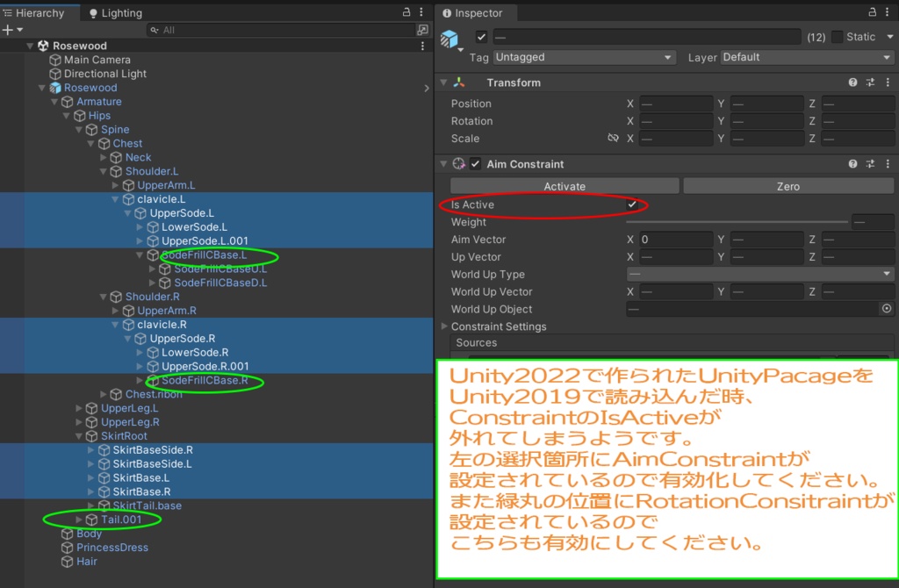The image size is (899, 588).
Task: Toggle the Static checkbox
Action: point(837,37)
